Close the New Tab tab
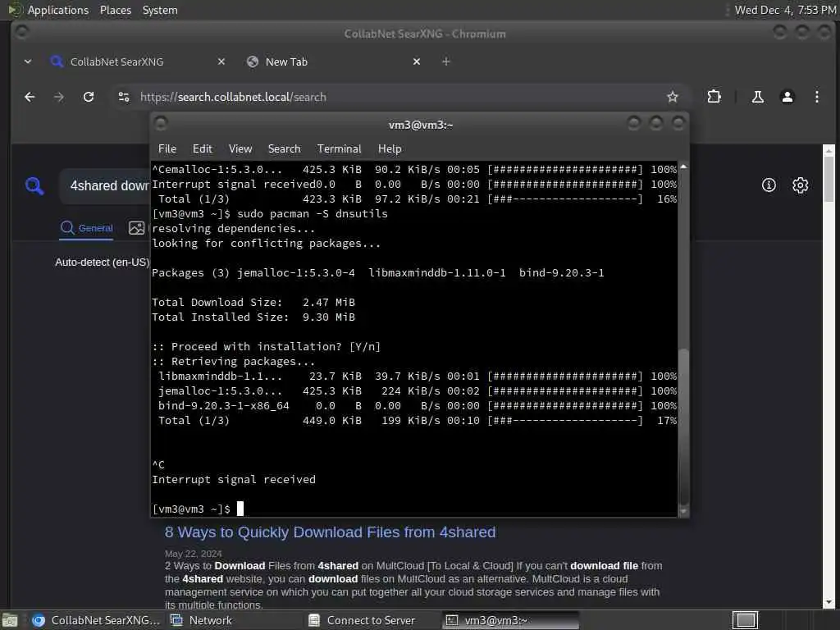840x630 pixels. 416,62
